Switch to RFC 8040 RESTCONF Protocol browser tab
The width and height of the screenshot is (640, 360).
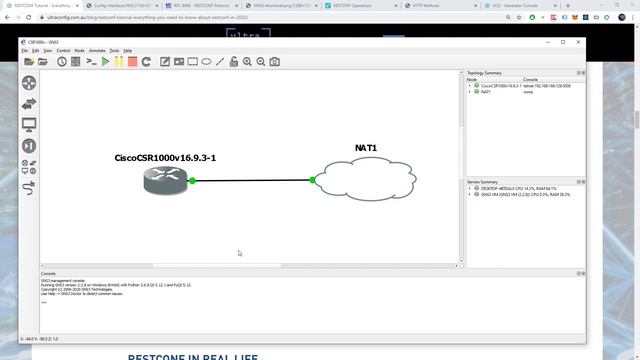coord(202,6)
